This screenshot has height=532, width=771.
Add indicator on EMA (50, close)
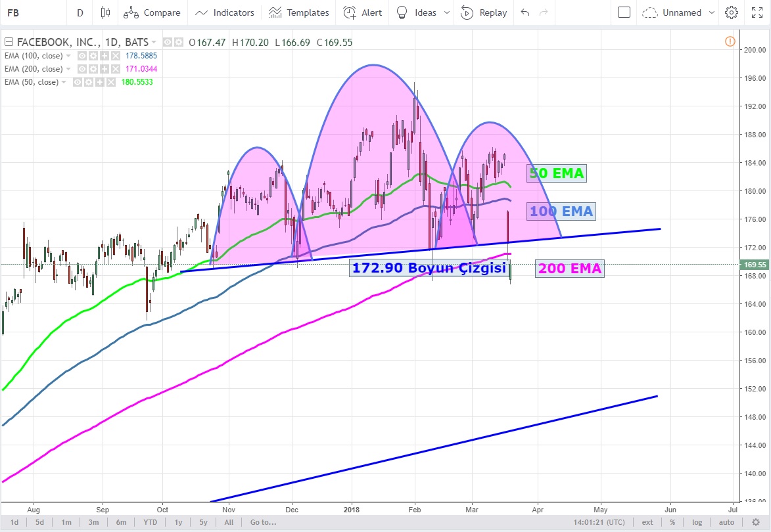[x=100, y=83]
